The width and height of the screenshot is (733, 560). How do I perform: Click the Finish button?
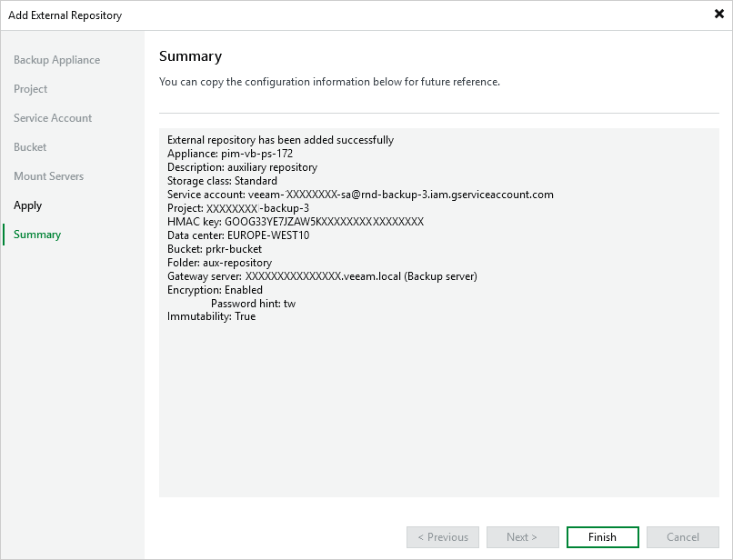(x=603, y=537)
